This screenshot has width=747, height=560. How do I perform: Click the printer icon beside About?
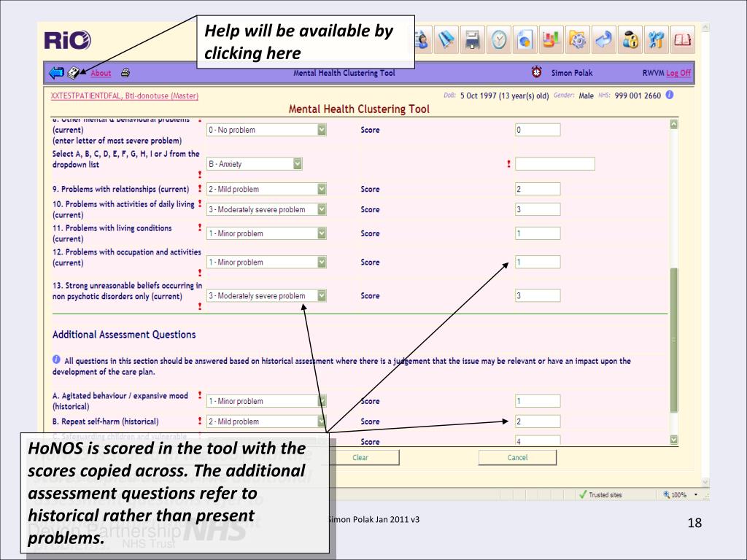point(125,73)
